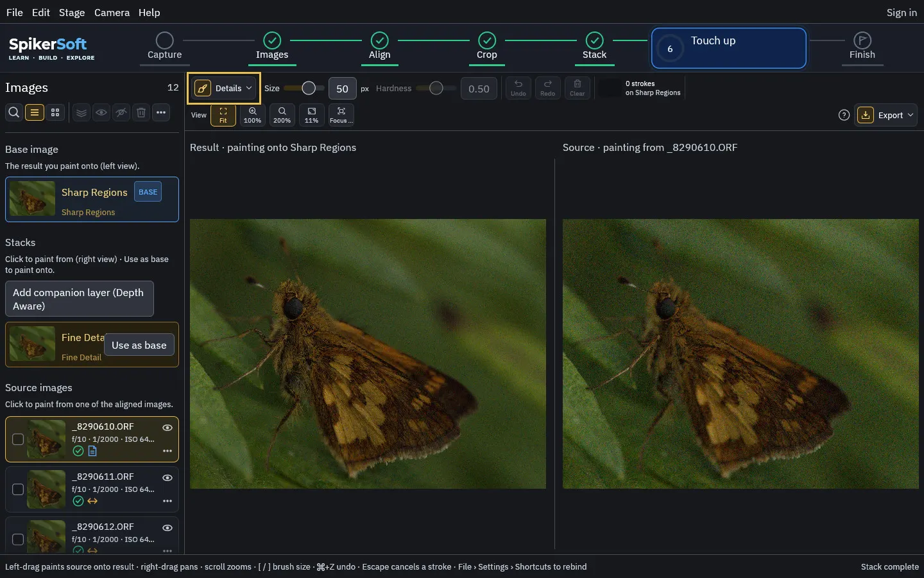
Task: Switch Images panel to grid view
Action: [55, 112]
